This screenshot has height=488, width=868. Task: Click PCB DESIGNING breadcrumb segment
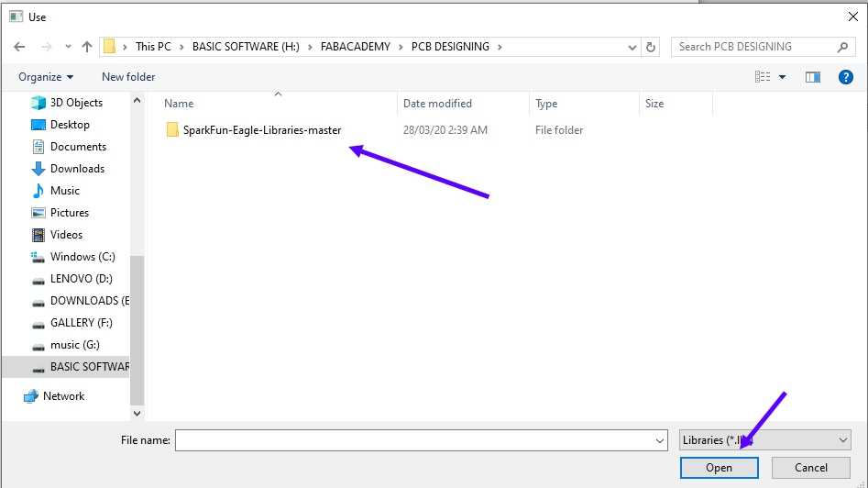coord(450,47)
